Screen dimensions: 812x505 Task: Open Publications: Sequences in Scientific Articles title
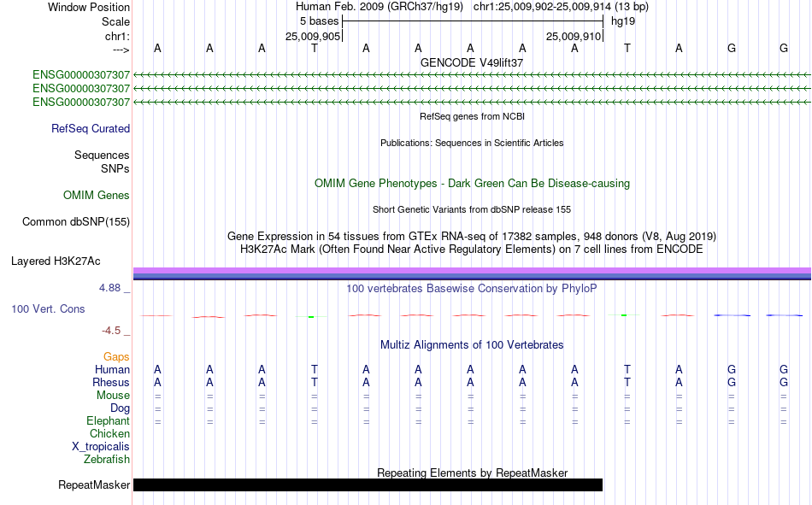click(472, 143)
